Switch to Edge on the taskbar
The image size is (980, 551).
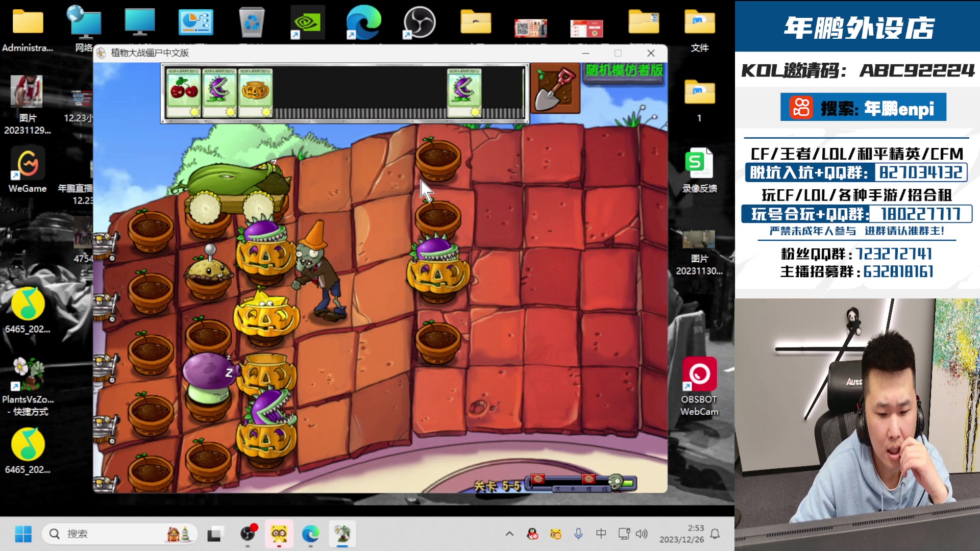310,534
